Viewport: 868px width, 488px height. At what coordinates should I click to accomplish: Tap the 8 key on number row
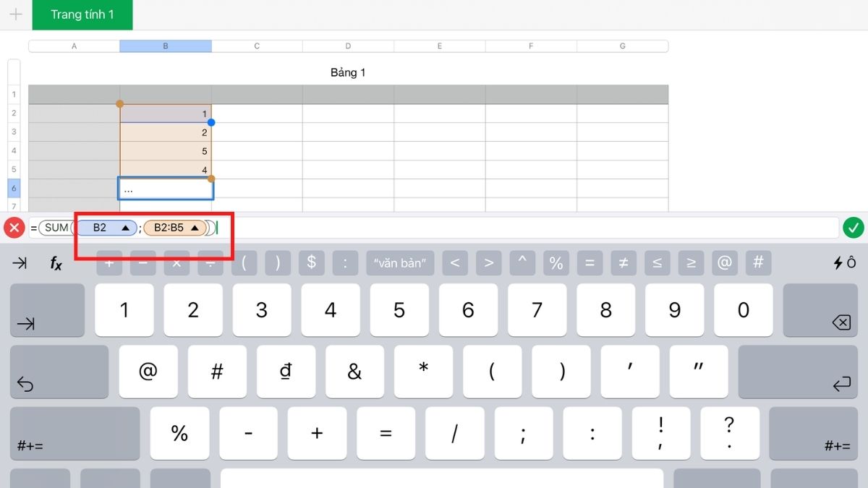(605, 310)
